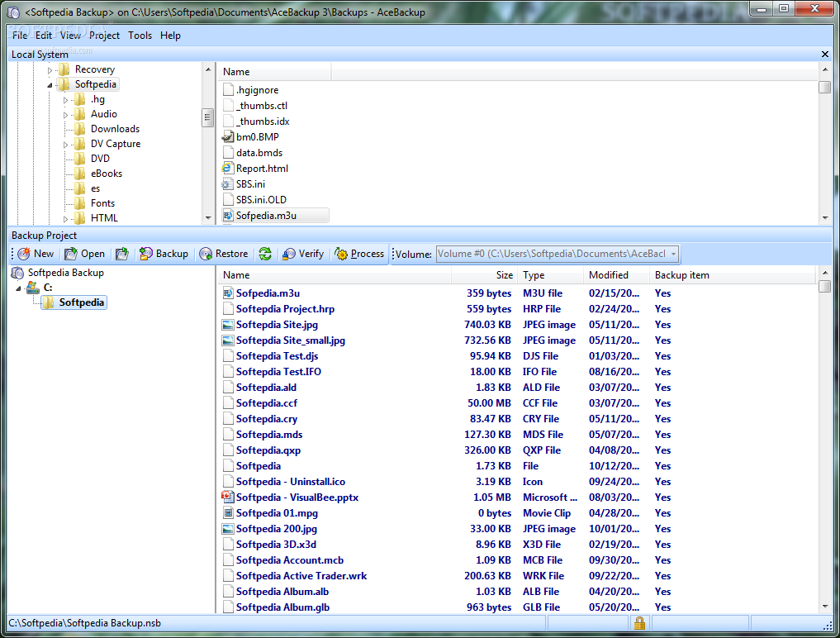840x638 pixels.
Task: Expand the .hg folder node
Action: tap(65, 100)
